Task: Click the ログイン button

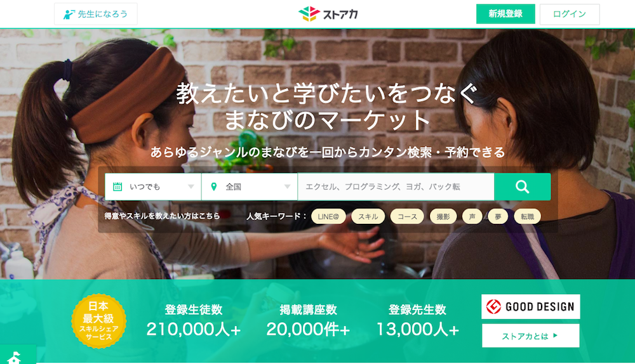Action: [570, 14]
